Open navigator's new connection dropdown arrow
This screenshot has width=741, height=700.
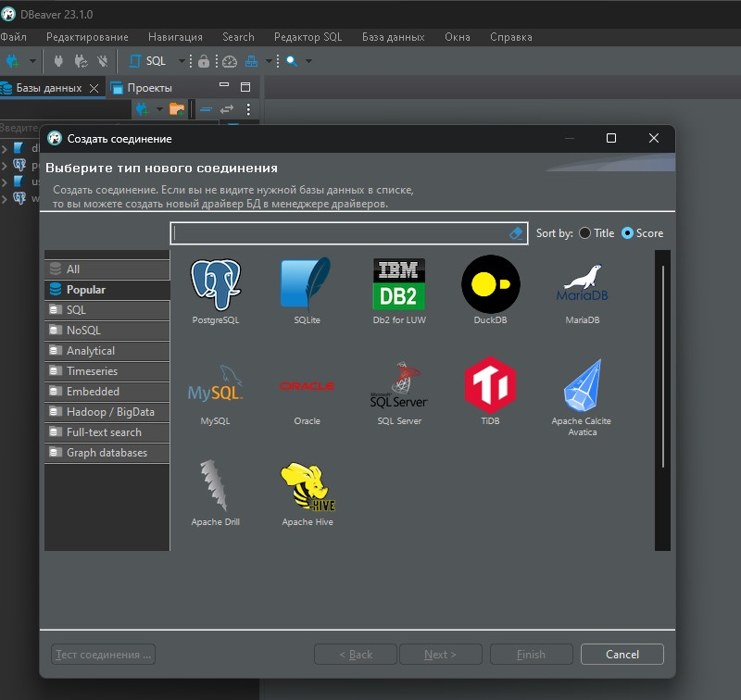pyautogui.click(x=159, y=109)
